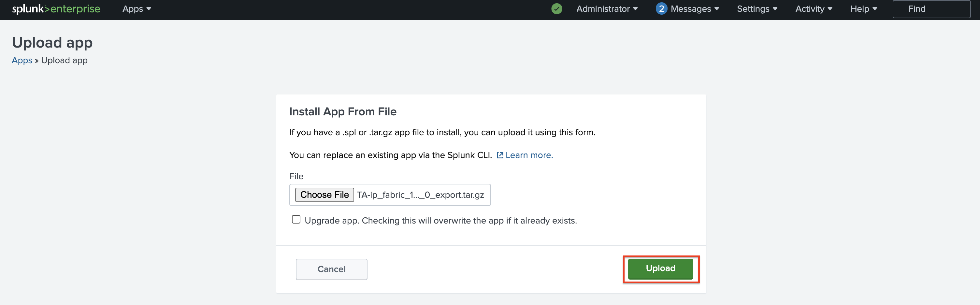980x305 pixels.
Task: Click the blue Messages count badge
Action: (661, 9)
